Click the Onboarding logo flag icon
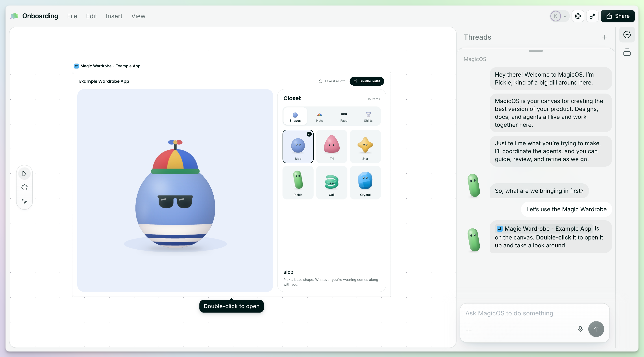This screenshot has width=644, height=357. [x=15, y=16]
